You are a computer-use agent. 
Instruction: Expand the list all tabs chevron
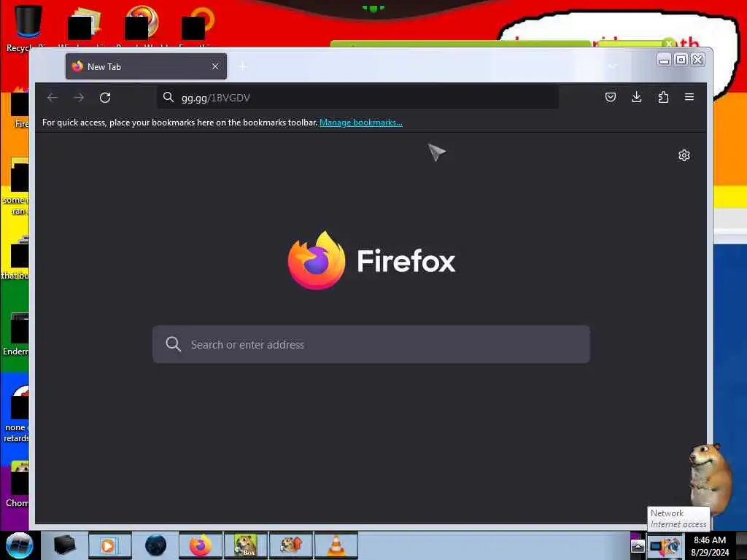pos(612,66)
